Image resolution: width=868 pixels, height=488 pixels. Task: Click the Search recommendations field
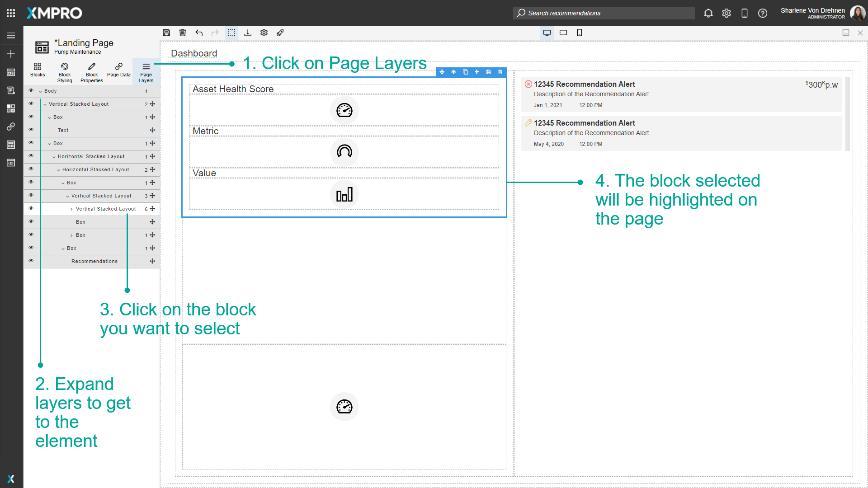click(x=604, y=13)
